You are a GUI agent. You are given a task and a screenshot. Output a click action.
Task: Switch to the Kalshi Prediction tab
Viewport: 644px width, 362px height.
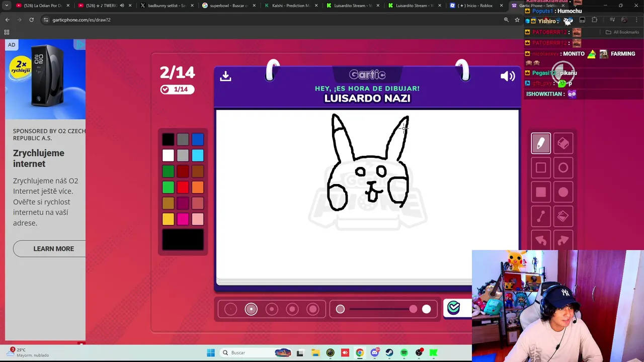coord(291,6)
